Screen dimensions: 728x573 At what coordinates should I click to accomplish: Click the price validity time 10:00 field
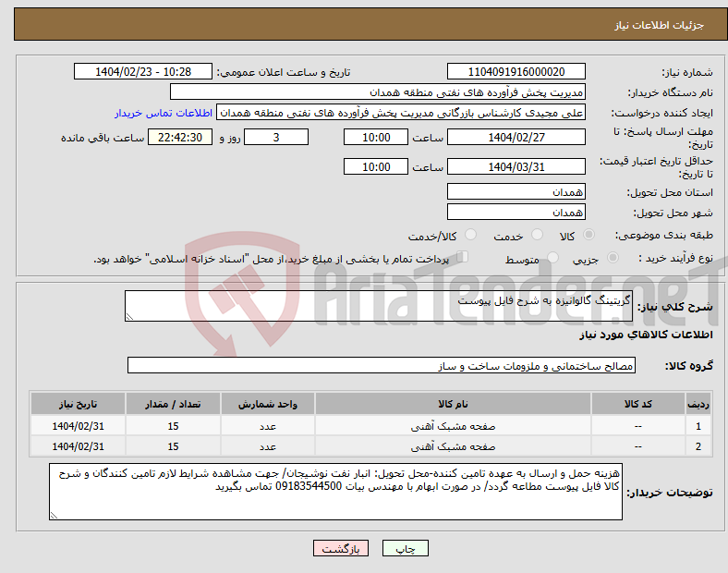tap(376, 166)
